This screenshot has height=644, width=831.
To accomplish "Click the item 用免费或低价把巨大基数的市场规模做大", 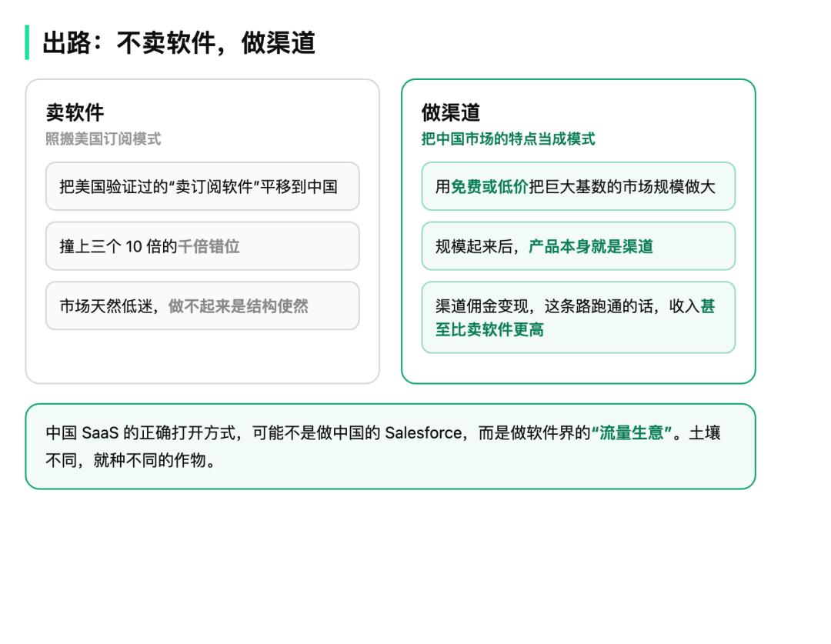I will [578, 186].
